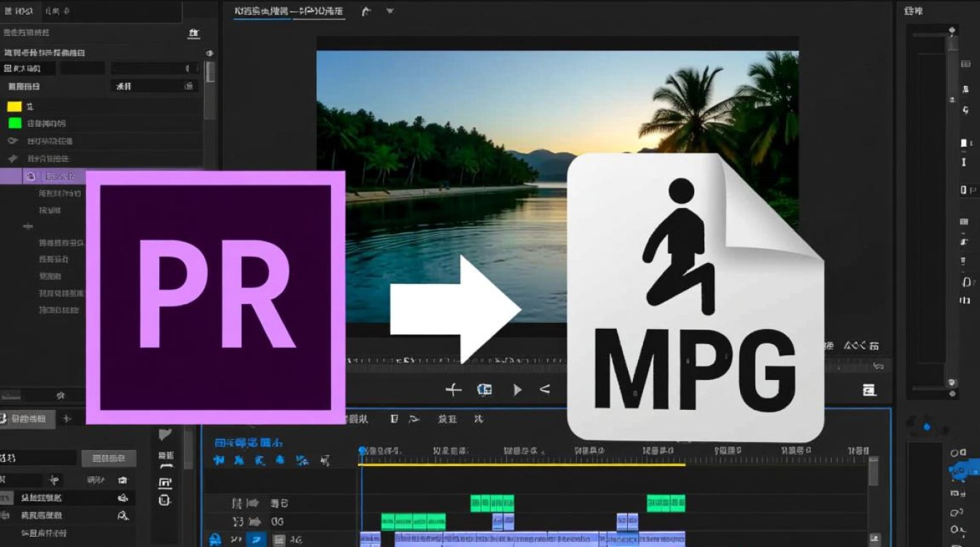The image size is (980, 547).
Task: Toggle the eye icon in left panel header
Action: pos(210,53)
